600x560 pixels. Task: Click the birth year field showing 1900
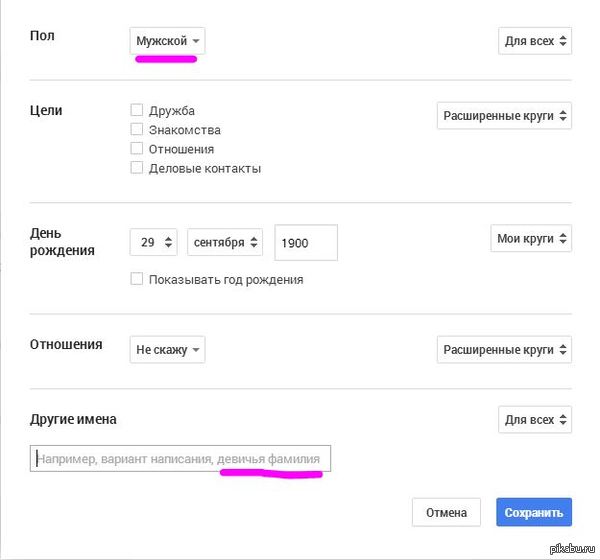[x=306, y=242]
